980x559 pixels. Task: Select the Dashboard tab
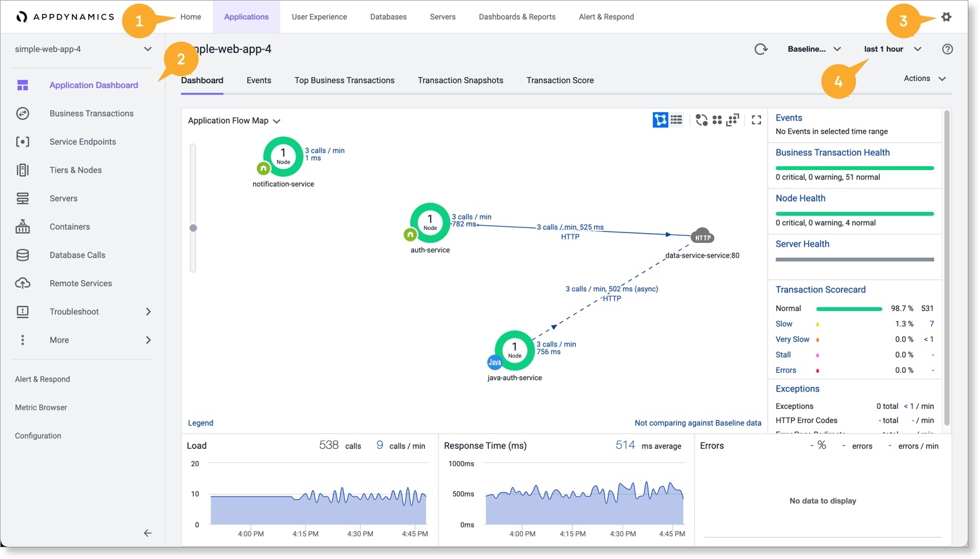[202, 81]
